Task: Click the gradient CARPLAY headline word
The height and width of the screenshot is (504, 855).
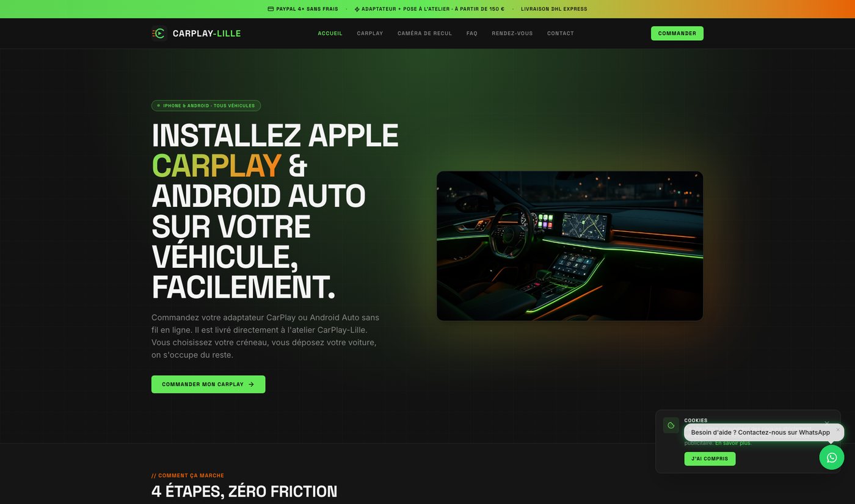Action: (x=217, y=165)
